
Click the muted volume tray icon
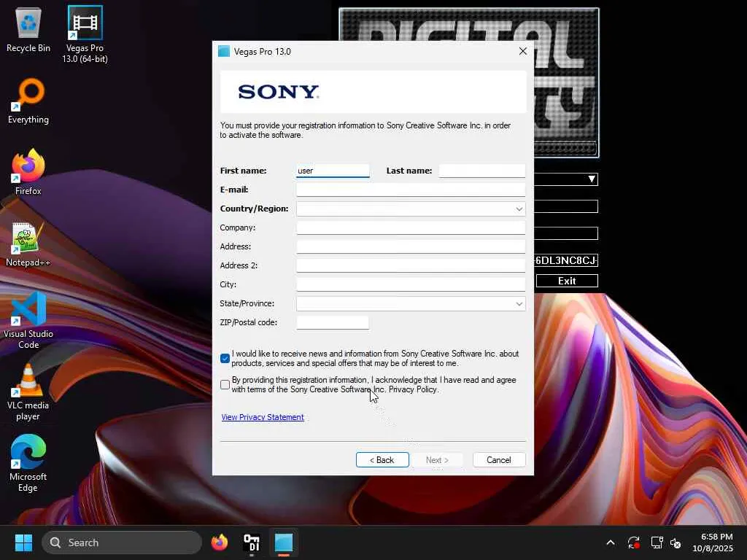(x=676, y=542)
